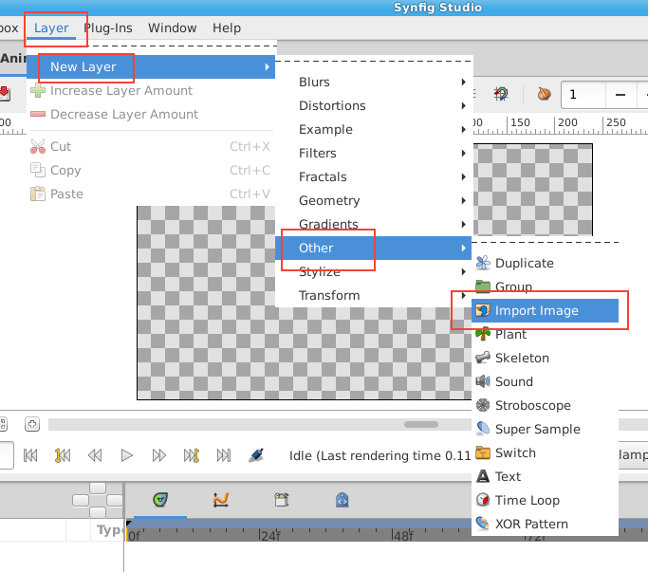Expand the Other layer category
Screen dimensions: 648x572
coord(373,248)
